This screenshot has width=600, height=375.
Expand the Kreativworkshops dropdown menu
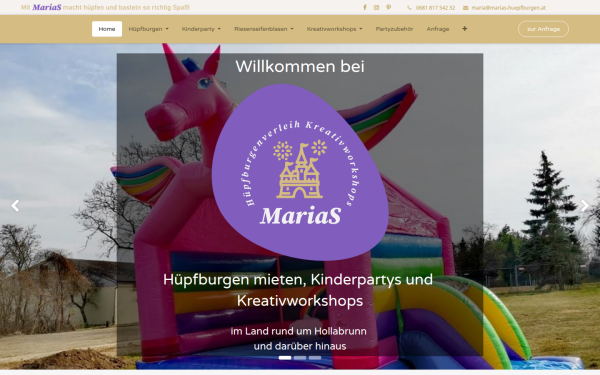click(334, 29)
